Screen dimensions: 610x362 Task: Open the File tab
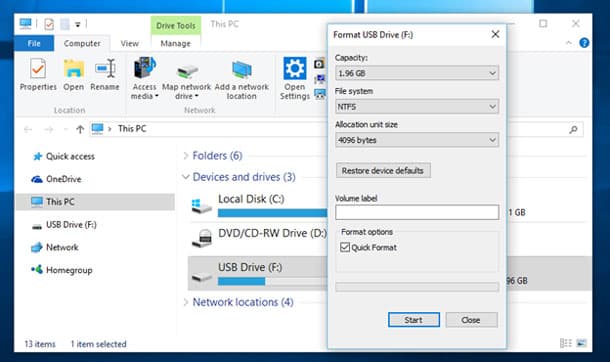(x=34, y=43)
